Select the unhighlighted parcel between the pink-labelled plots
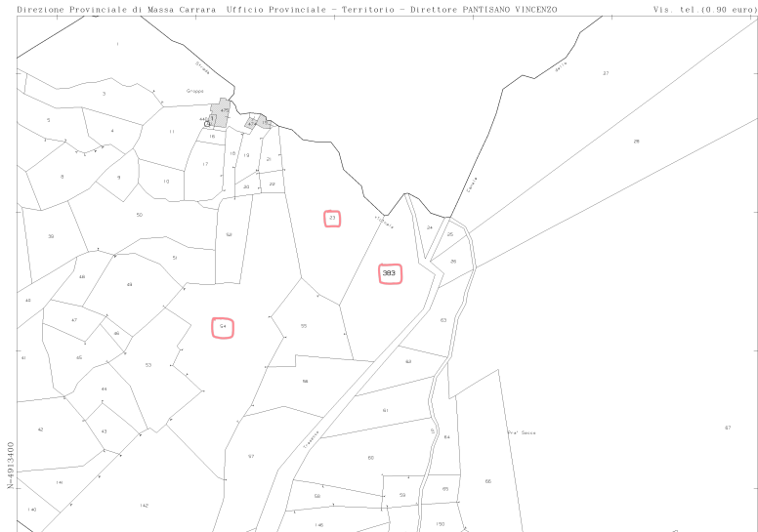 coord(304,325)
